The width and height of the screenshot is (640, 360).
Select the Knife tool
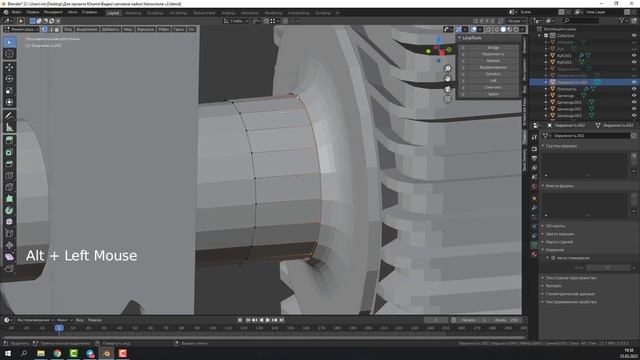tap(9, 187)
